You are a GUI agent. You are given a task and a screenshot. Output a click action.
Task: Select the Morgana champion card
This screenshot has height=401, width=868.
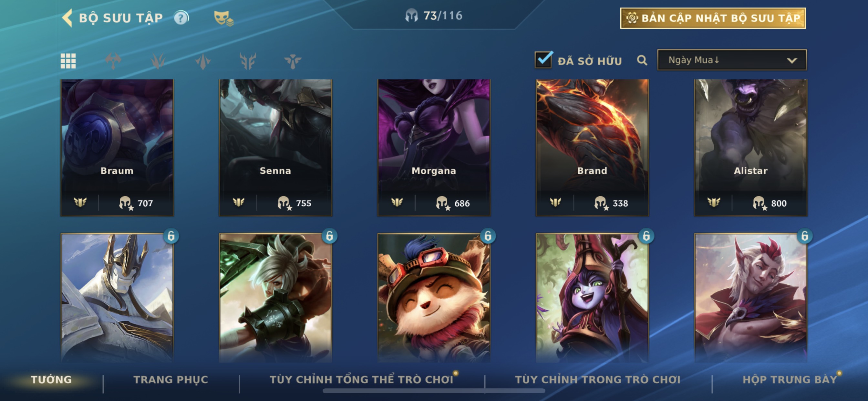click(x=434, y=148)
